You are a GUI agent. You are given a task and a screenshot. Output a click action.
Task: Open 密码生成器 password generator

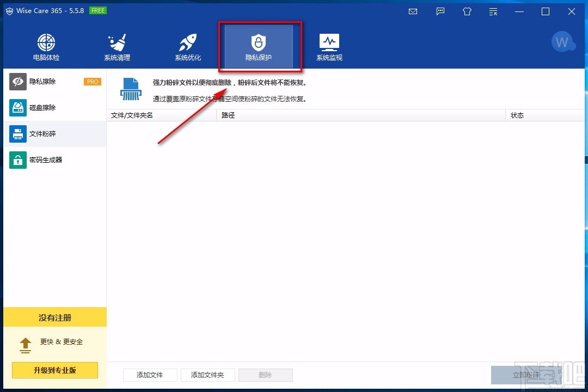55,160
